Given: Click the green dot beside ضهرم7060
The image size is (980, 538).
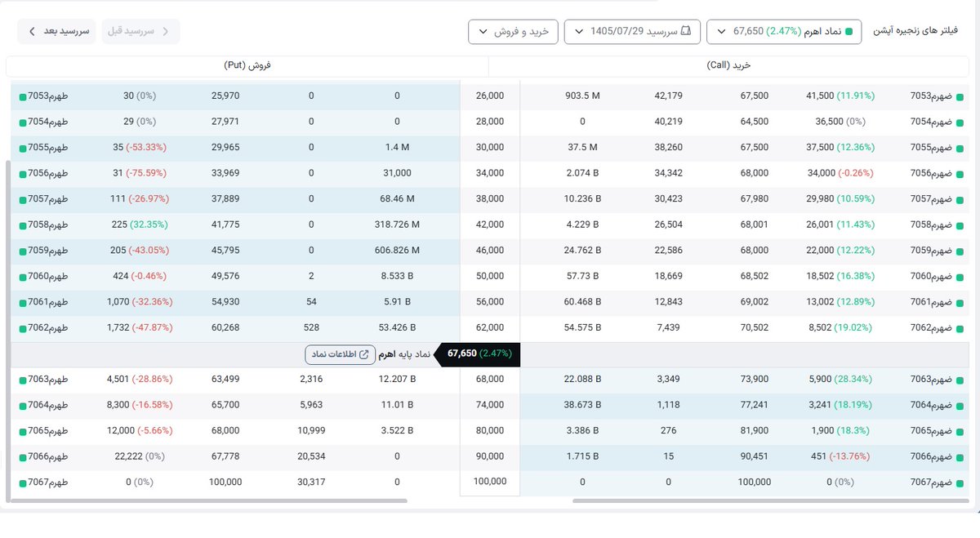Looking at the screenshot, I should coord(960,277).
